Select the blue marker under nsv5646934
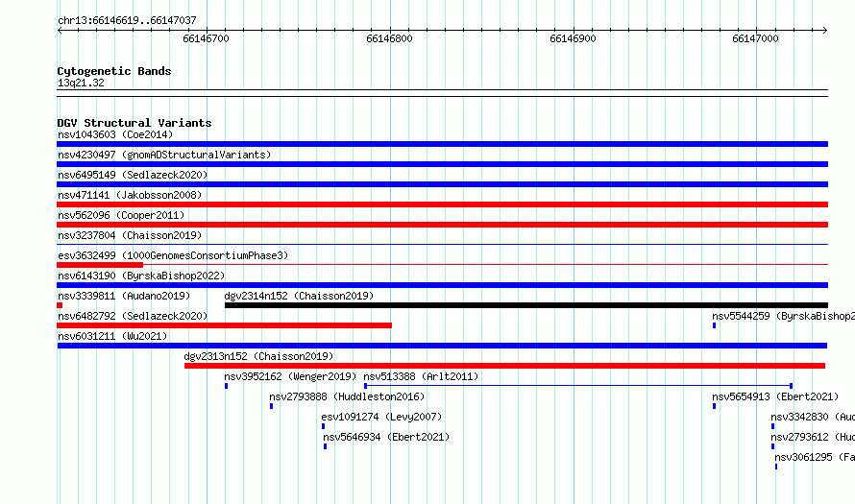The width and height of the screenshot is (855, 504). click(x=326, y=446)
